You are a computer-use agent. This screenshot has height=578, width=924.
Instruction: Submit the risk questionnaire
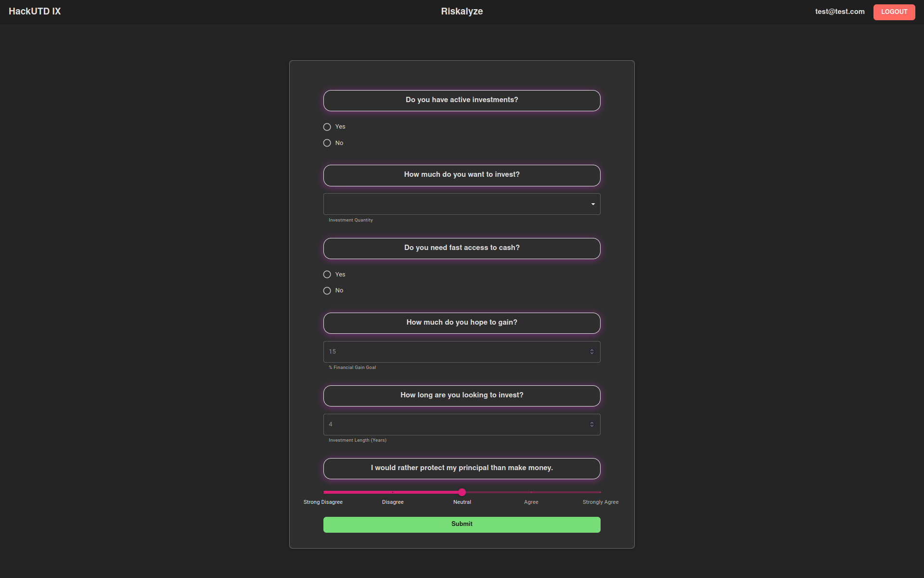462,524
